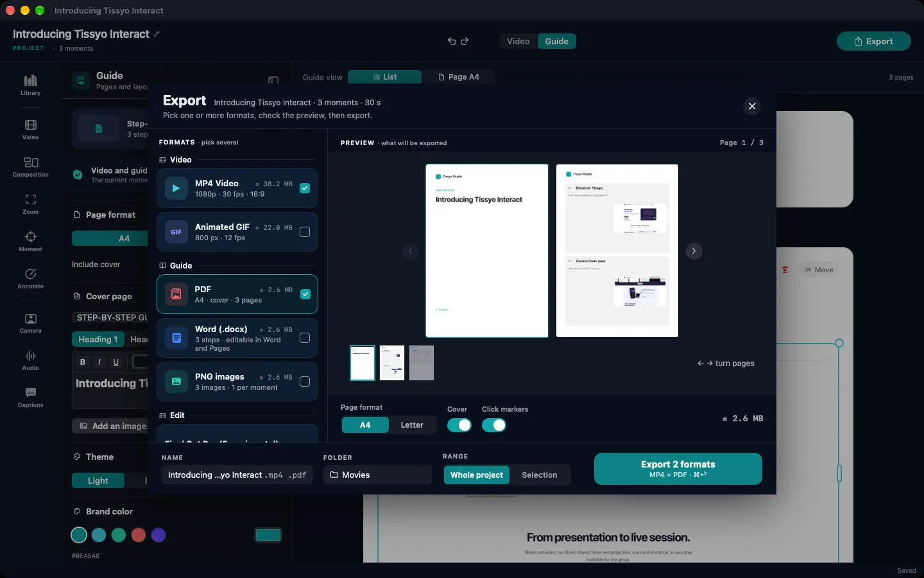Open the Camera sidebar panel

(x=30, y=323)
